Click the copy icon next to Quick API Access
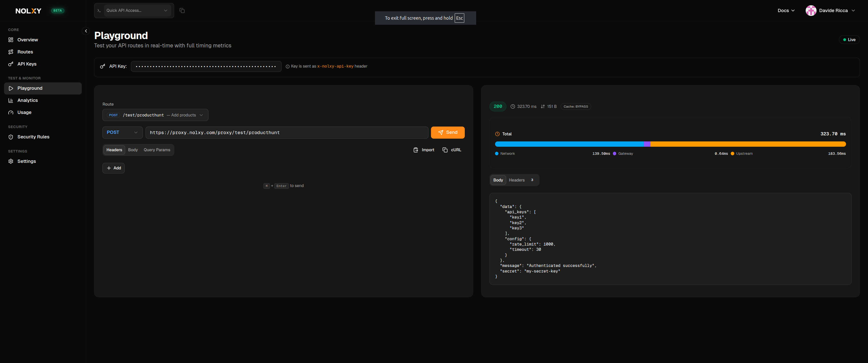The image size is (868, 363). click(182, 11)
